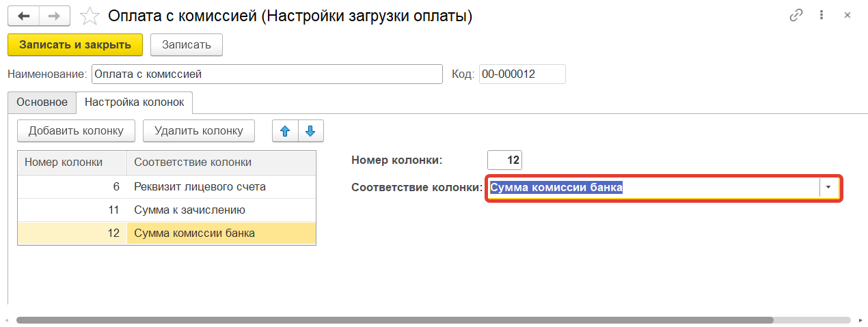Click Удалить колонку button
Screen dimensions: 868x327
click(x=199, y=130)
